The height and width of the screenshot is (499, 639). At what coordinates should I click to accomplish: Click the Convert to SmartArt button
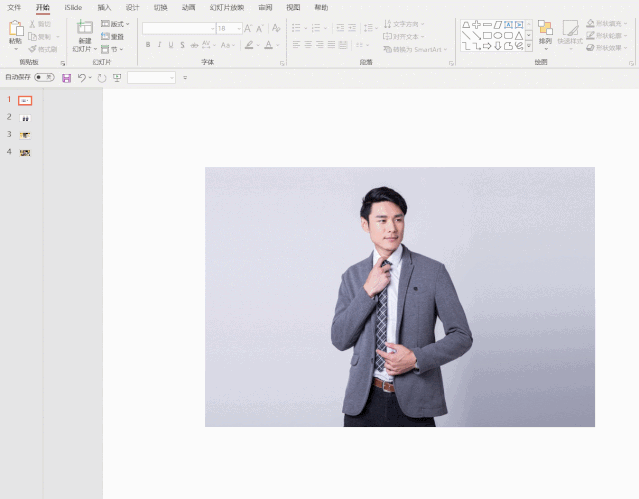pyautogui.click(x=415, y=49)
